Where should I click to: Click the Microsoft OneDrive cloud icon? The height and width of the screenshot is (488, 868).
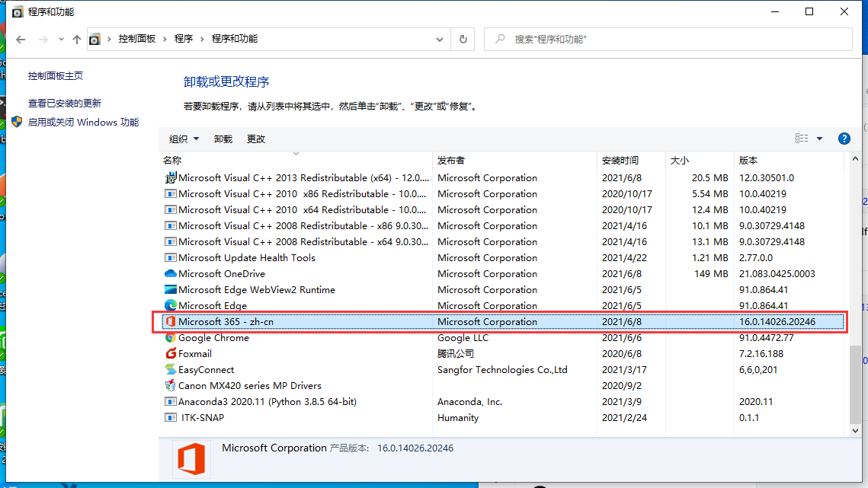pos(171,273)
